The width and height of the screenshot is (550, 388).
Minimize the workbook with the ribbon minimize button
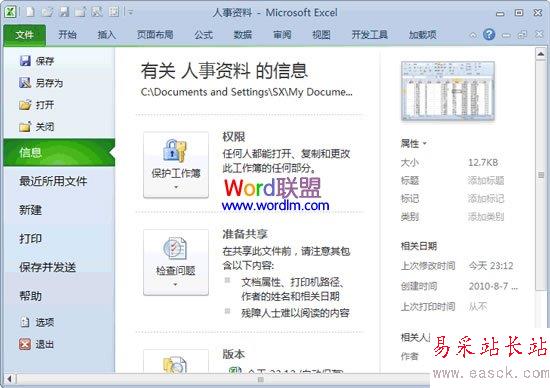pyautogui.click(x=506, y=35)
